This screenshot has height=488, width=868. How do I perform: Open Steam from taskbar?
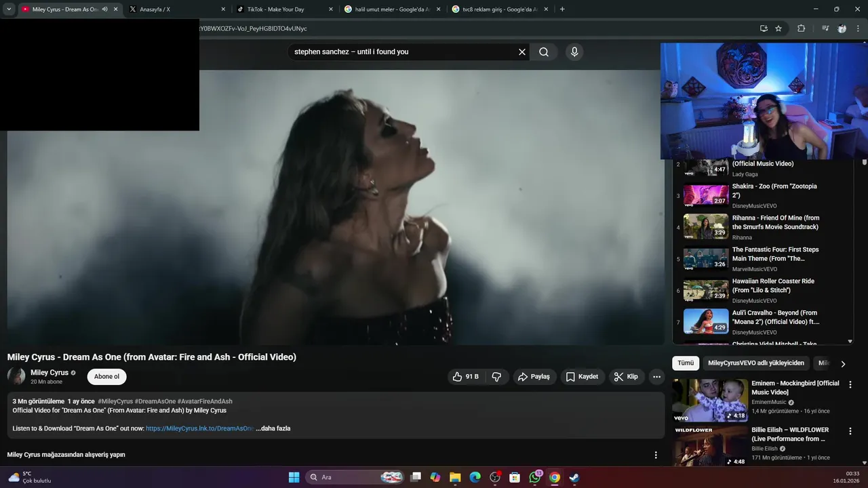[x=574, y=477]
